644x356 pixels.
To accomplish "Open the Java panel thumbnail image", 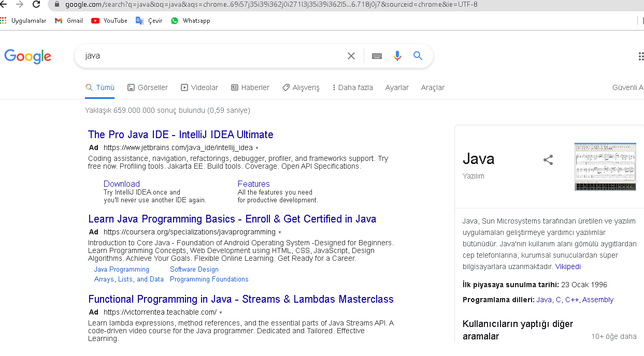I will pos(605,167).
